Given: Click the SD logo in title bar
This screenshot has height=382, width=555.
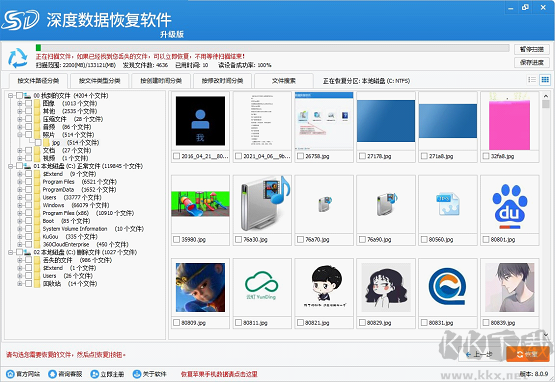Looking at the screenshot, I should (x=21, y=20).
